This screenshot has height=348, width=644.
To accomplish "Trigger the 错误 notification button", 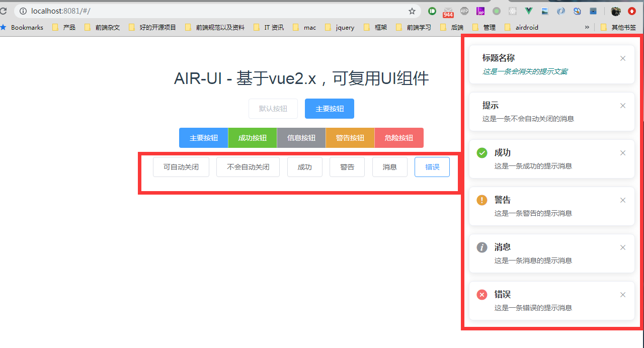I will pyautogui.click(x=432, y=167).
